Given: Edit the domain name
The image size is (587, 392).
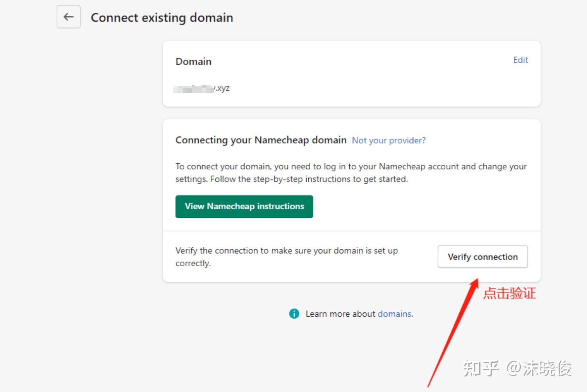Looking at the screenshot, I should 520,60.
